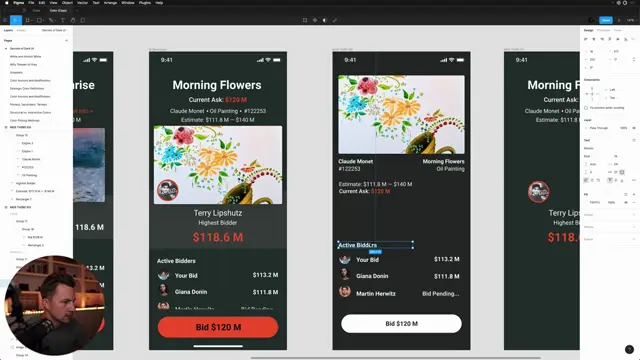Click the layer opacity 100% field
The width and height of the screenshot is (640, 360).
pyautogui.click(x=623, y=128)
